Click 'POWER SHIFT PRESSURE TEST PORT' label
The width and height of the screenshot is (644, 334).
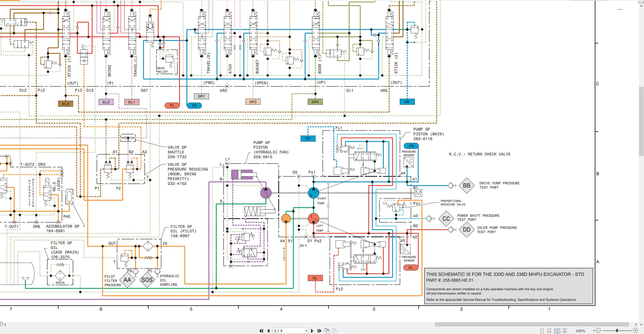pyautogui.click(x=478, y=218)
